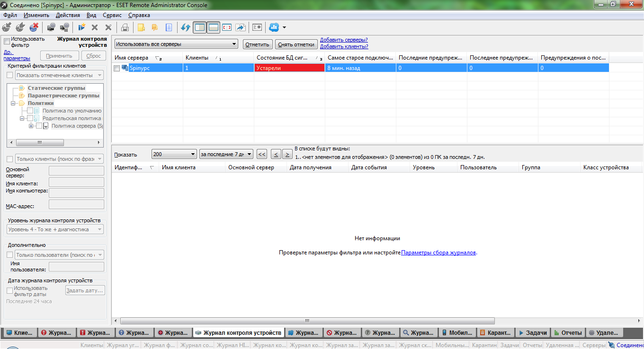This screenshot has height=349, width=644.
Task: Follow the 'Добавить клиенты?' link
Action: 344,46
